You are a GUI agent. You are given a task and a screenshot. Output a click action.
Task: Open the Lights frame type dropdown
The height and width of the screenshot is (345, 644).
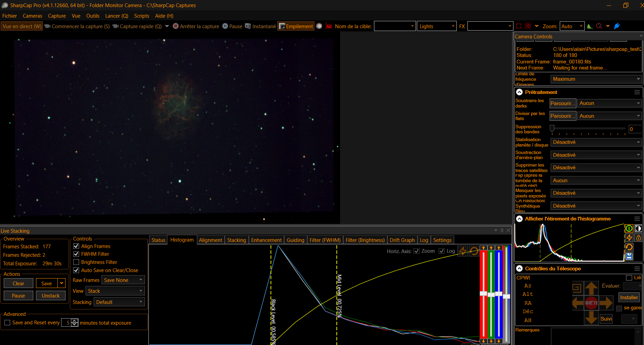click(x=437, y=26)
